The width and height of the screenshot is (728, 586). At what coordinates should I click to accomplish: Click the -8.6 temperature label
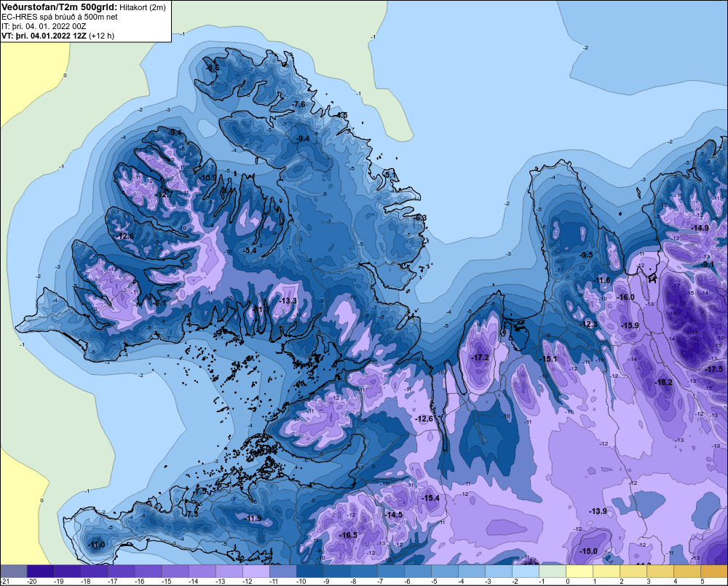coord(212,68)
